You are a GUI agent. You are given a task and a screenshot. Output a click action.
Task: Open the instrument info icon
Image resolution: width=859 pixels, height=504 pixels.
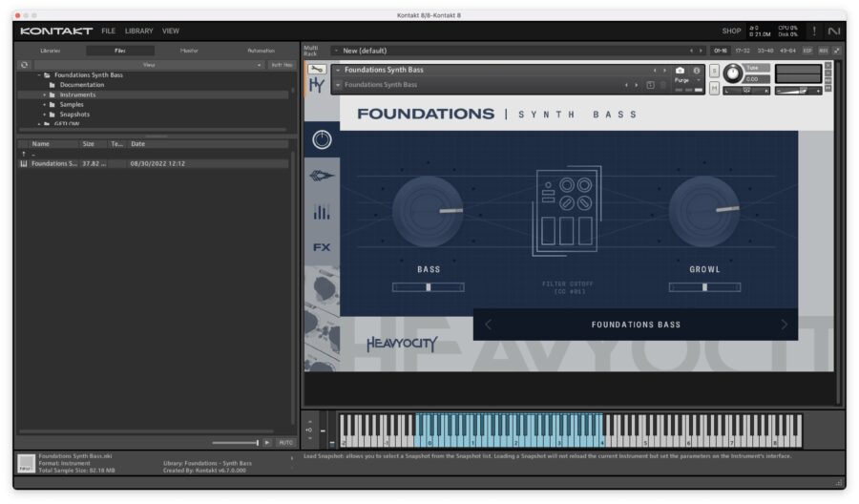click(x=697, y=70)
